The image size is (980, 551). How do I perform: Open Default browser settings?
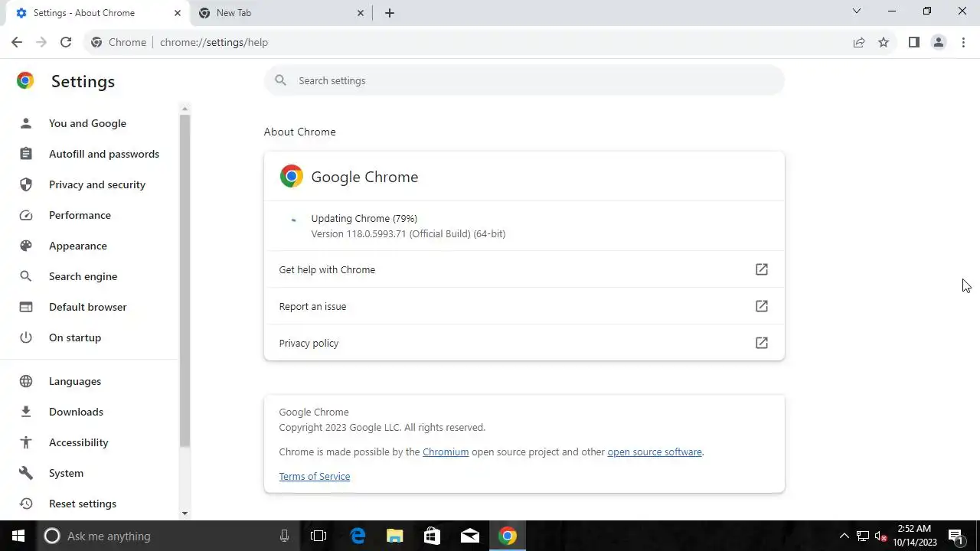87,307
